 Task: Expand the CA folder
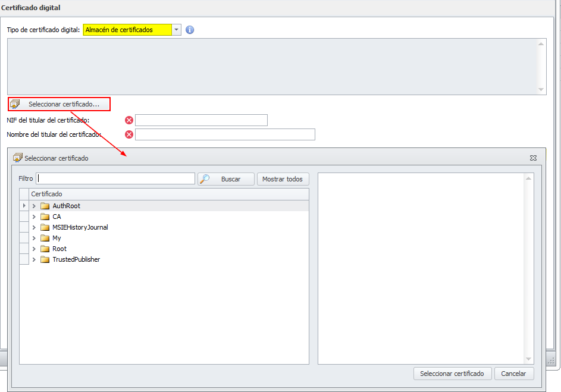click(x=34, y=217)
